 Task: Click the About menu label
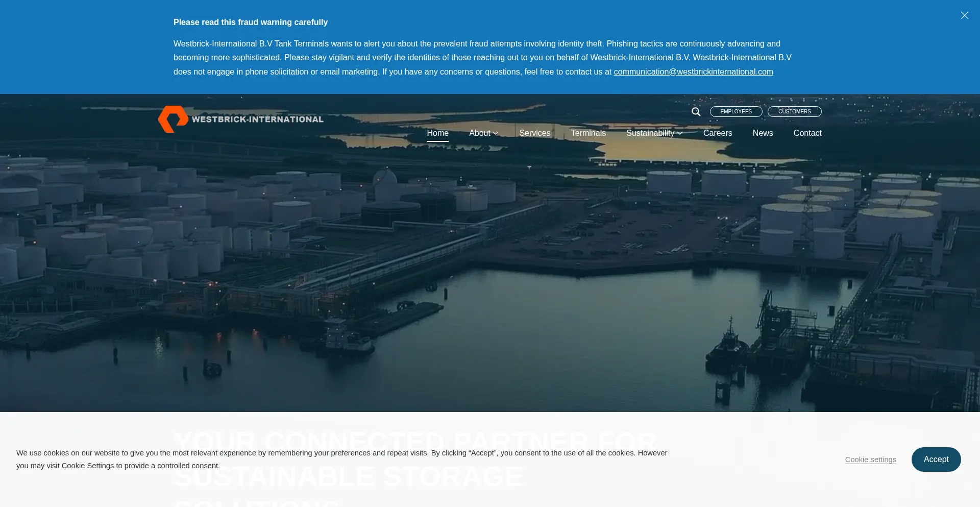[479, 133]
